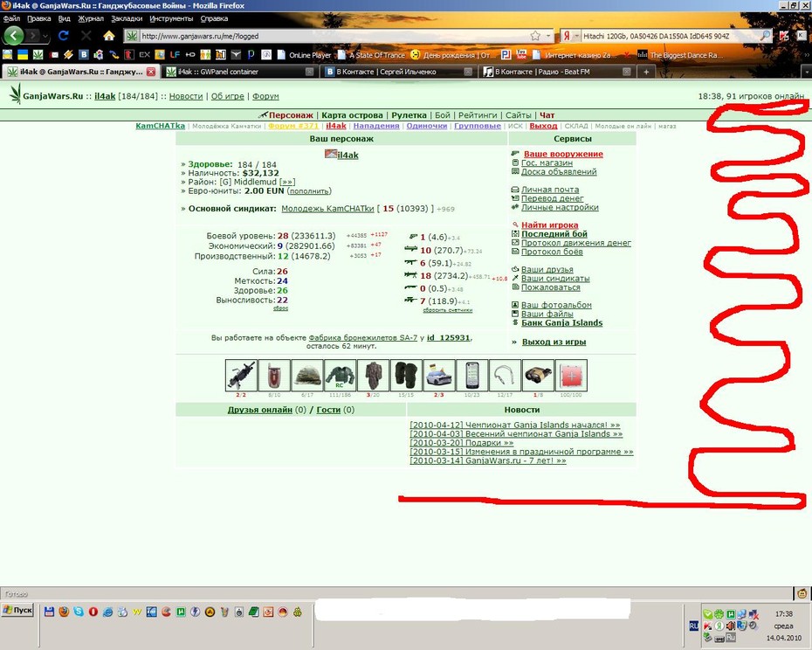
Task: Switch to 'В Контакте | Сергей Ильченко' tab
Action: (398, 72)
